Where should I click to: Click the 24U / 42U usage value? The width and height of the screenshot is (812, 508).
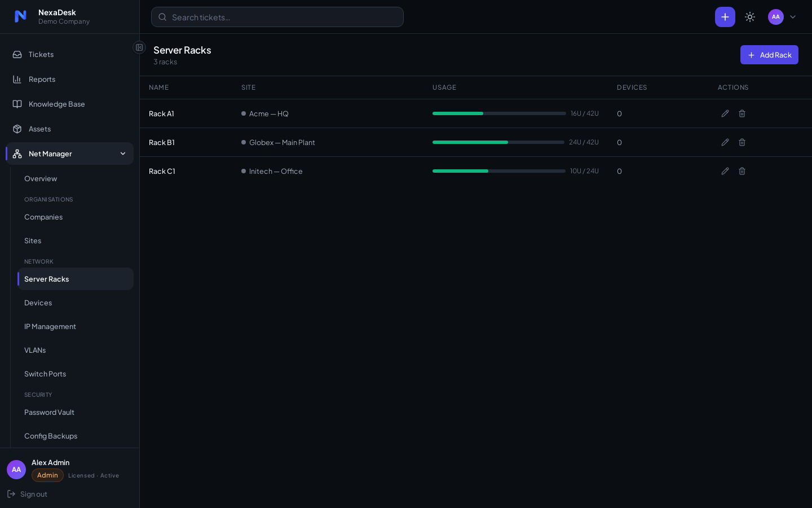click(584, 143)
